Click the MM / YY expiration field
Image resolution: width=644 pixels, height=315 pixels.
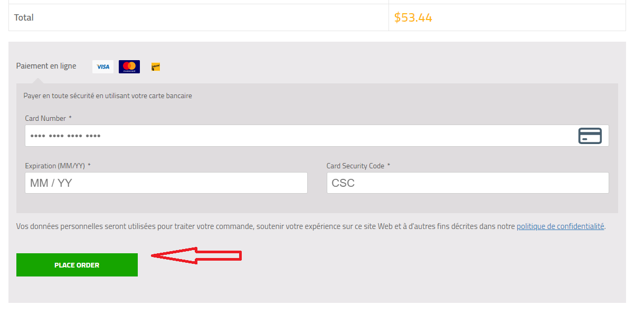[x=166, y=183]
